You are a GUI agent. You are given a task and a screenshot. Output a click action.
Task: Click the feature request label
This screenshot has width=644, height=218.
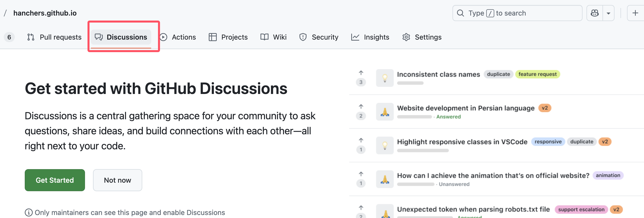click(x=537, y=74)
